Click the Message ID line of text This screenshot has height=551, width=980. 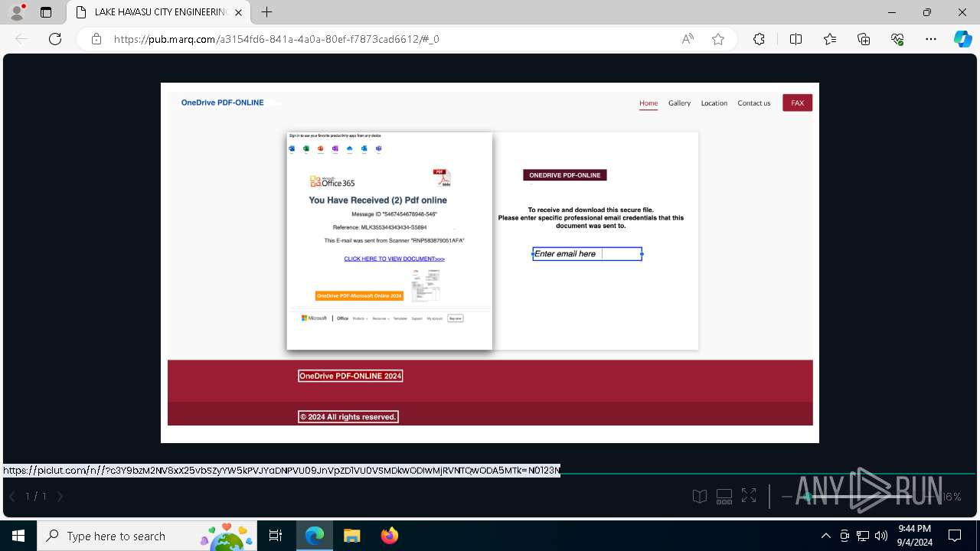click(394, 214)
